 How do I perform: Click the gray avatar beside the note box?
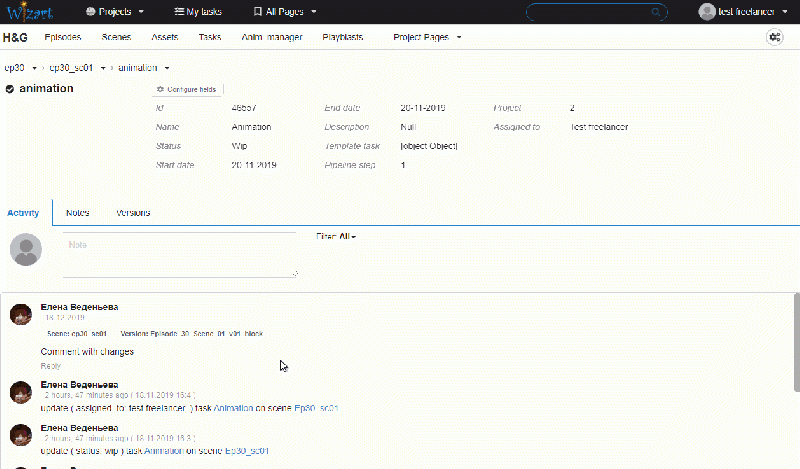[27, 250]
